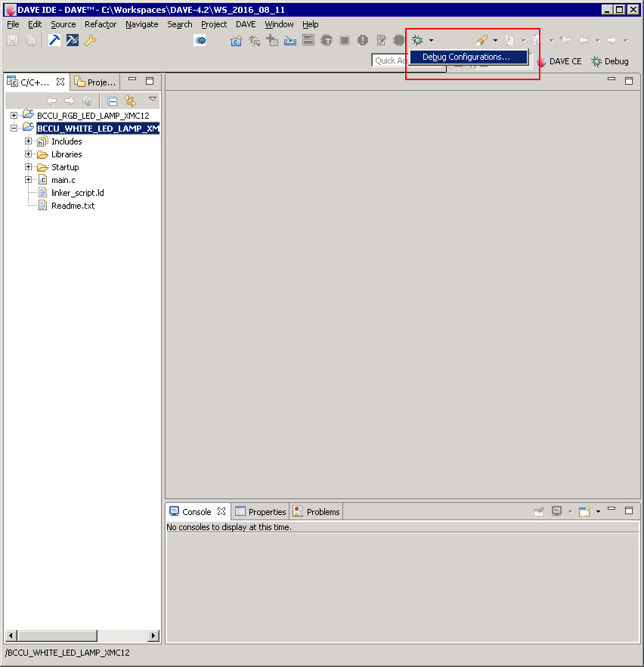Click the striped list icon in the toolbar
This screenshot has height=667, width=644.
point(308,40)
